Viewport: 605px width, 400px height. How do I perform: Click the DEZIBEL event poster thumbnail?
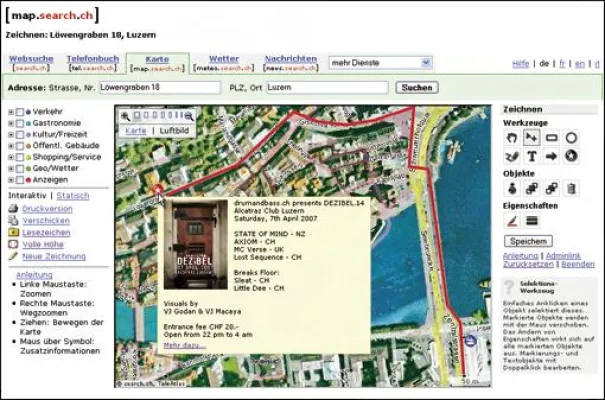tap(196, 245)
